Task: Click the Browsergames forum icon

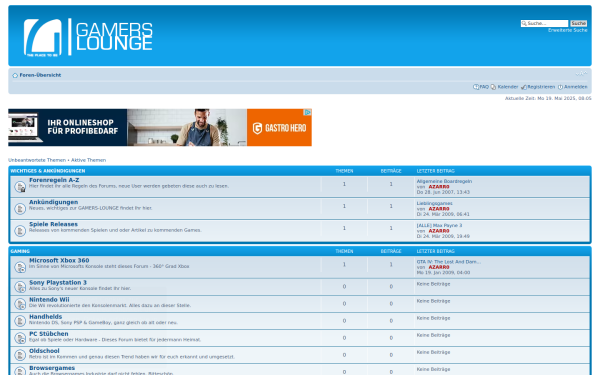Action: [x=20, y=371]
